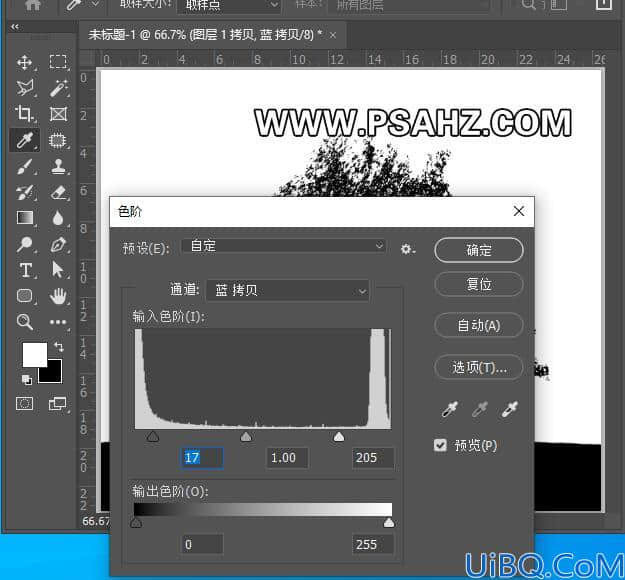The width and height of the screenshot is (625, 580).
Task: Select the Magic Wand tool
Action: click(58, 88)
